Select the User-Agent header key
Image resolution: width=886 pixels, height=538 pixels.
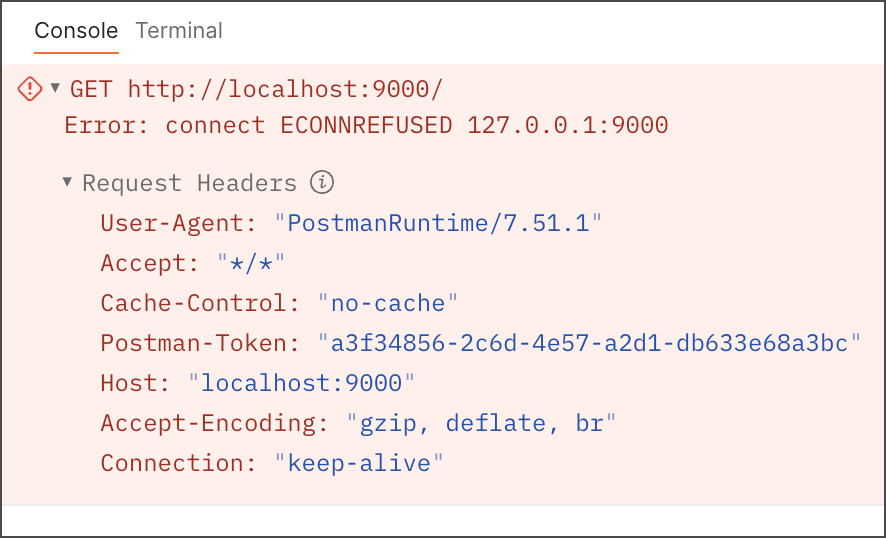[172, 223]
